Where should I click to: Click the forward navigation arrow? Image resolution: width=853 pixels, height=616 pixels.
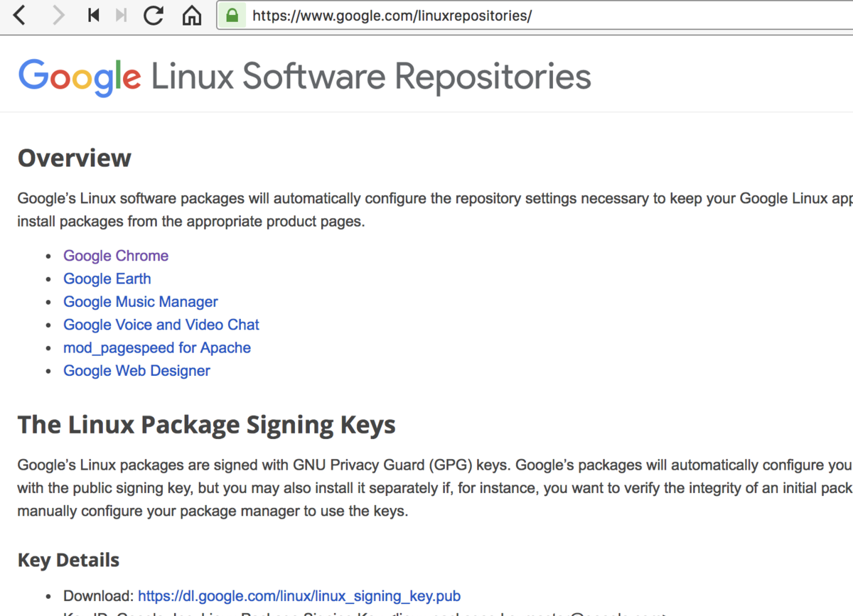(58, 15)
